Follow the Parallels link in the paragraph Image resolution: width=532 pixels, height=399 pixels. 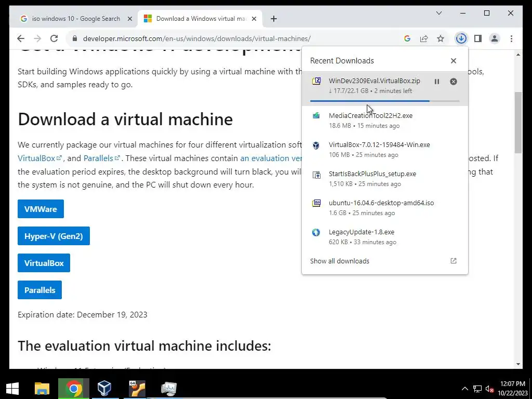click(101, 158)
